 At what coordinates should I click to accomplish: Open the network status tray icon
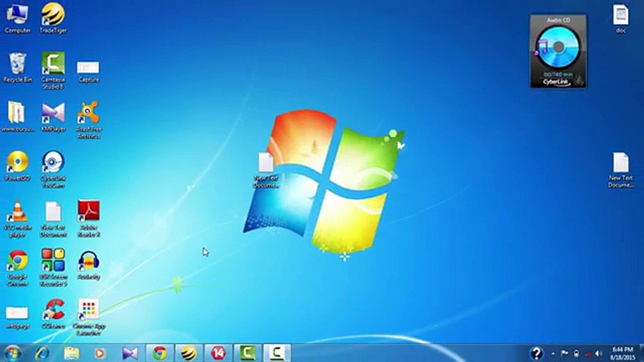(587, 353)
